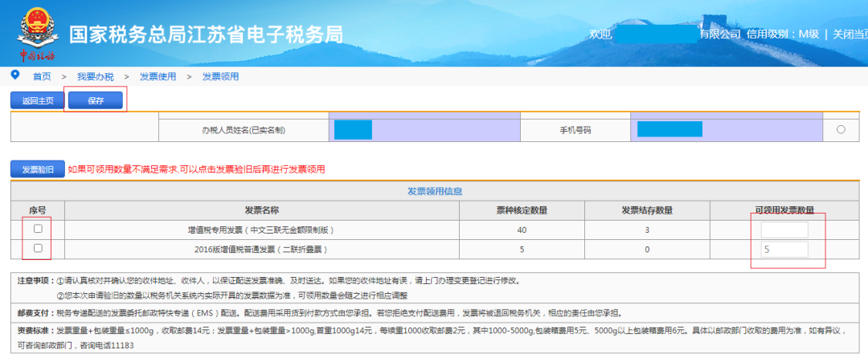Click the 手机号码 value field
This screenshot has height=358, width=868.
point(727,130)
